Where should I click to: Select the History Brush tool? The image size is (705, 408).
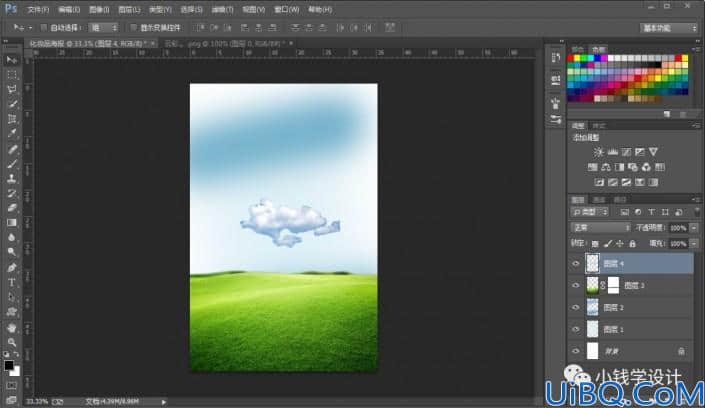point(12,193)
